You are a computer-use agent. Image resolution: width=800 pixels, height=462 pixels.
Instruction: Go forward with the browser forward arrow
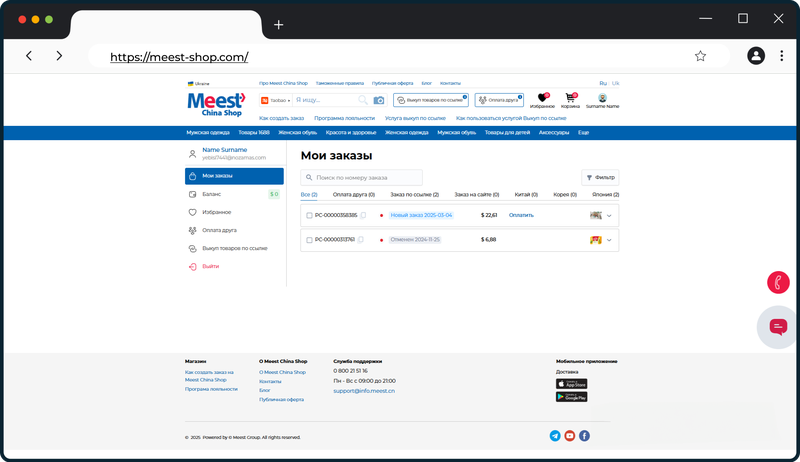pos(59,56)
